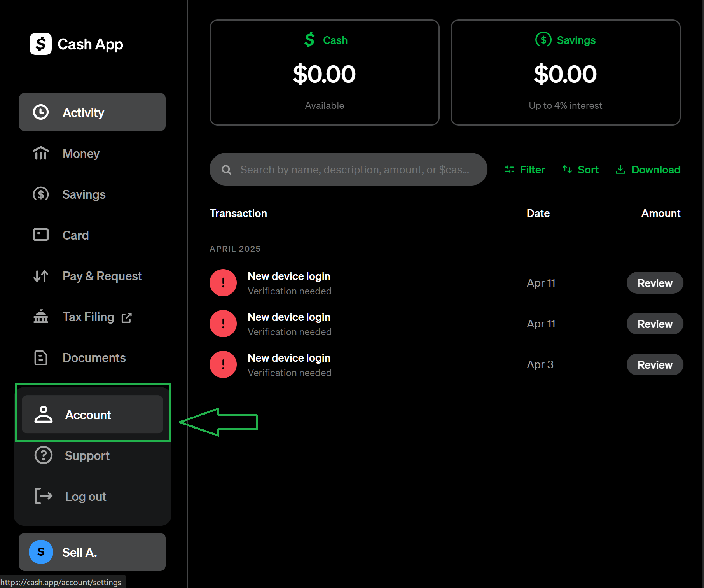The height and width of the screenshot is (588, 704).
Task: Select the Activity clock icon
Action: coord(41,112)
